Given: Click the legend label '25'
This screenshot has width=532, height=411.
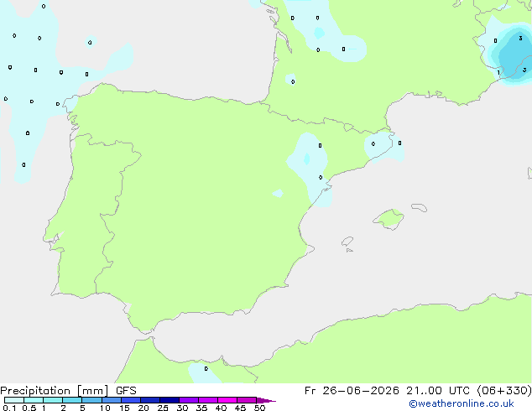Looking at the screenshot, I should [163, 408].
